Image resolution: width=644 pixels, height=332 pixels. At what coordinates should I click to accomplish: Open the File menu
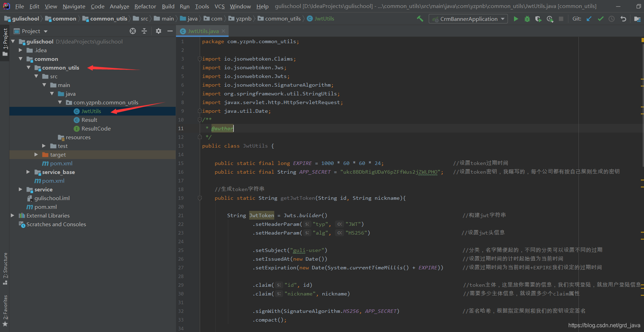(x=20, y=6)
